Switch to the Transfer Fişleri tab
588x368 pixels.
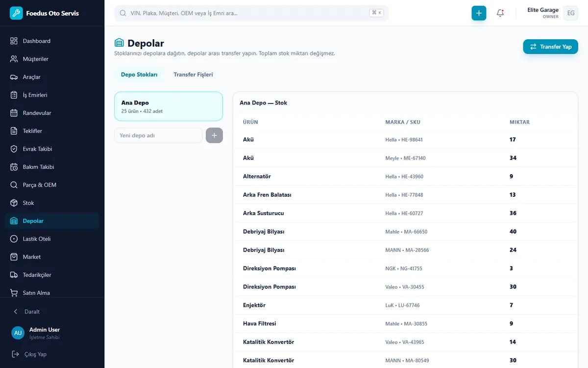(x=193, y=75)
